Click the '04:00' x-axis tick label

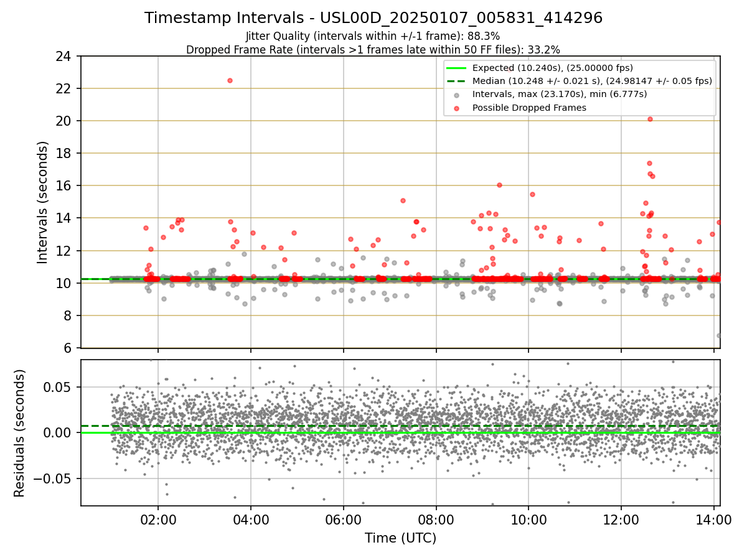(251, 520)
